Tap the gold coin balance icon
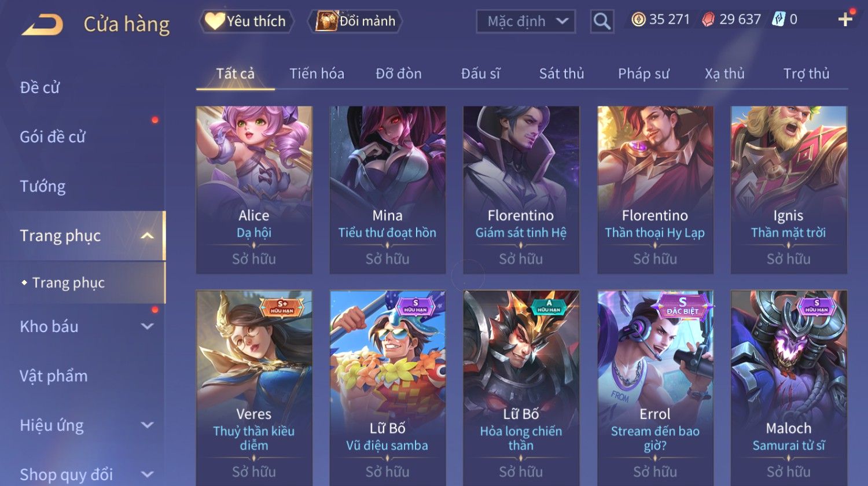868x486 pixels. [638, 20]
